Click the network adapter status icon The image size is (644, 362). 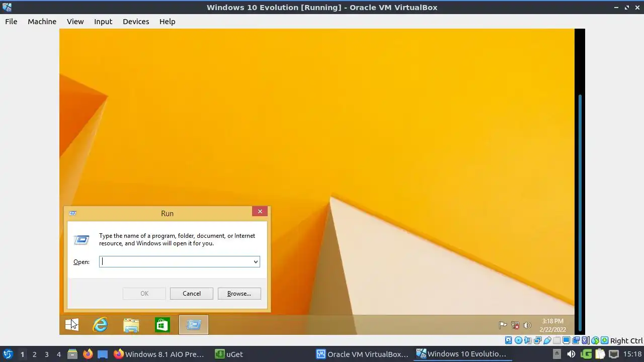[537, 340]
